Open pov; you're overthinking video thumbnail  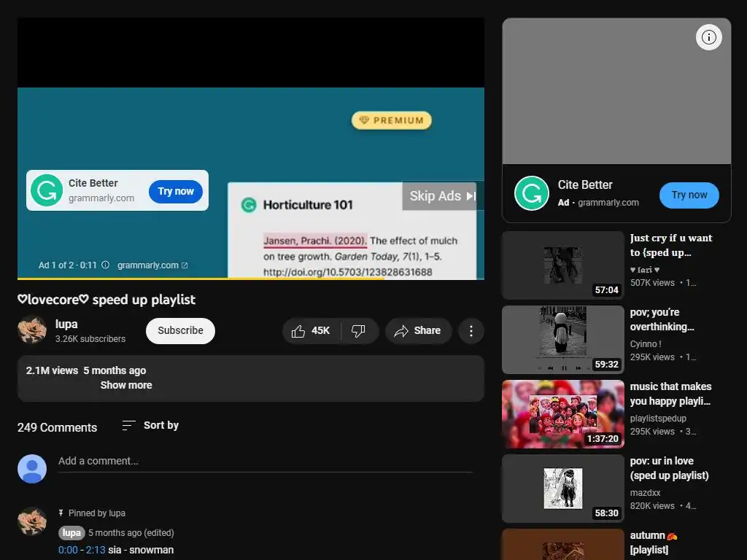coord(563,340)
